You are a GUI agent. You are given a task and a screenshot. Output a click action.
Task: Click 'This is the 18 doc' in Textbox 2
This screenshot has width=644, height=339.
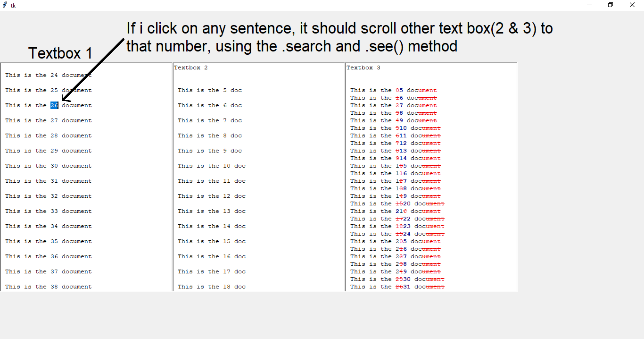pos(211,287)
